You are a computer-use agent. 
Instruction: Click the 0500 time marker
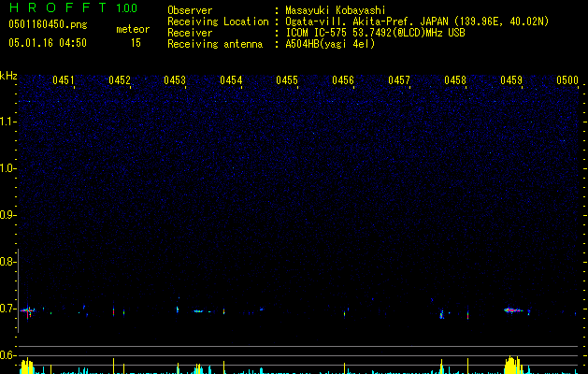click(567, 80)
